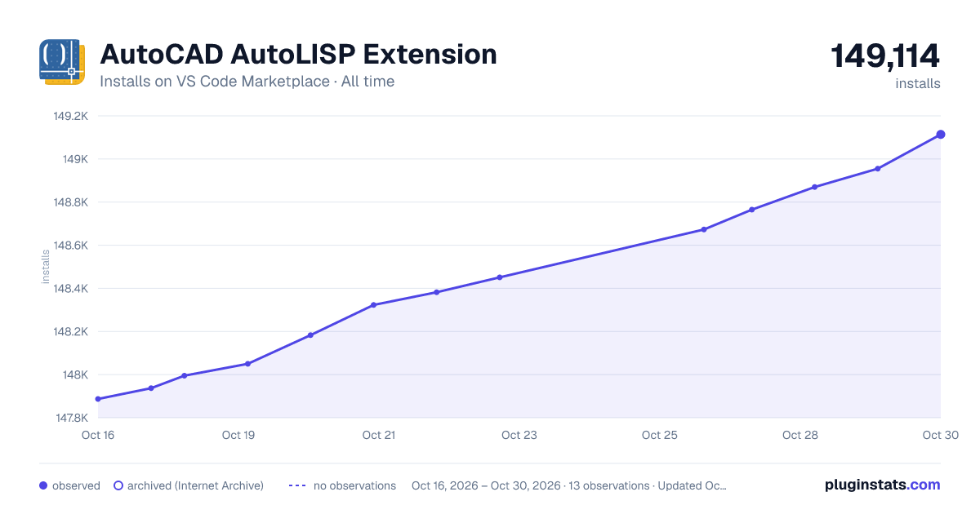Select the data point just below the 149K gridline
980x514 pixels.
[878, 169]
